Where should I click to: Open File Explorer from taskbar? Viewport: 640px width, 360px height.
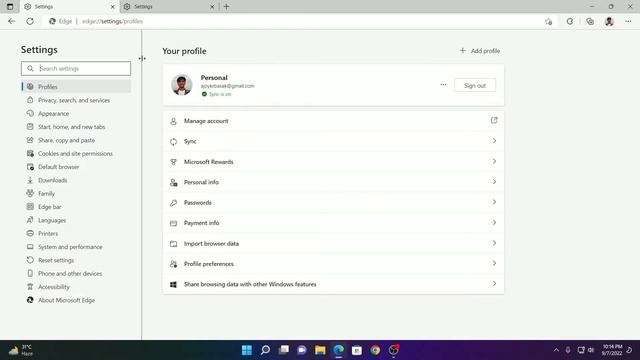pos(320,350)
